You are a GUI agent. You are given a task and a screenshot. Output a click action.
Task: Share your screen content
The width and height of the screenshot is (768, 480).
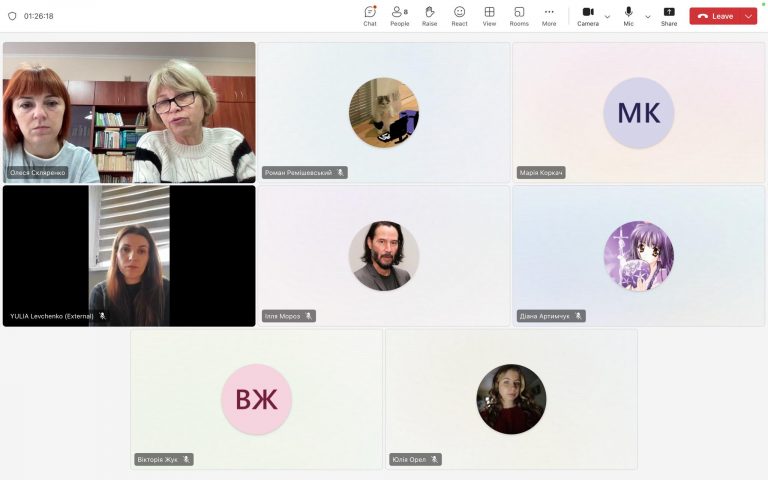669,16
